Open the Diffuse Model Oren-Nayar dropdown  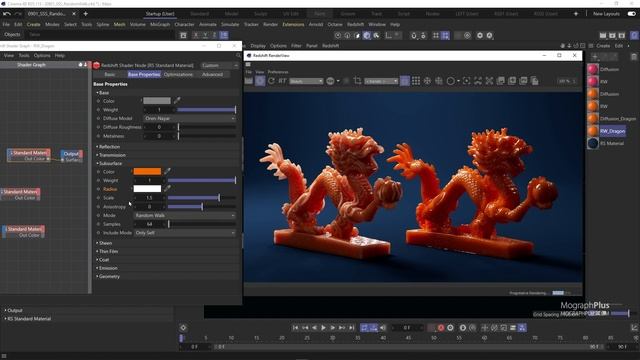tap(190, 118)
